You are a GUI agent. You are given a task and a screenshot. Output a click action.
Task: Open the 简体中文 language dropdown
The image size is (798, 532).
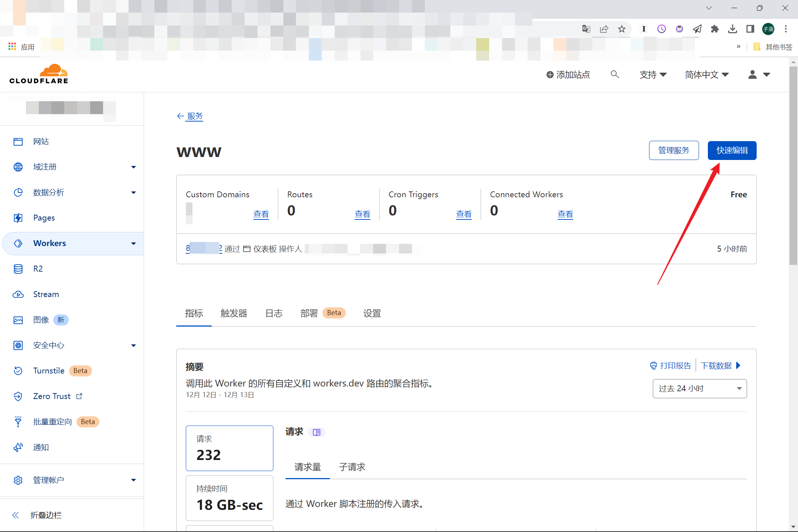coord(707,75)
